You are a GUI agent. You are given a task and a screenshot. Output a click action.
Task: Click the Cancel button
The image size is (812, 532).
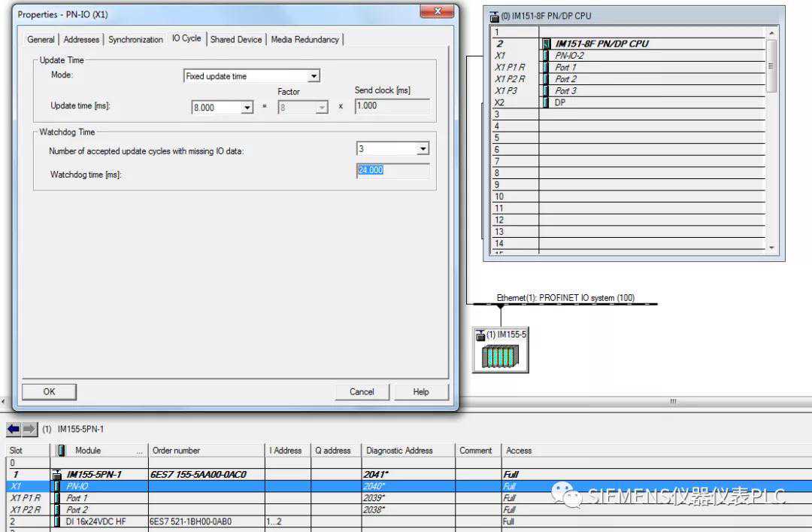pos(362,391)
